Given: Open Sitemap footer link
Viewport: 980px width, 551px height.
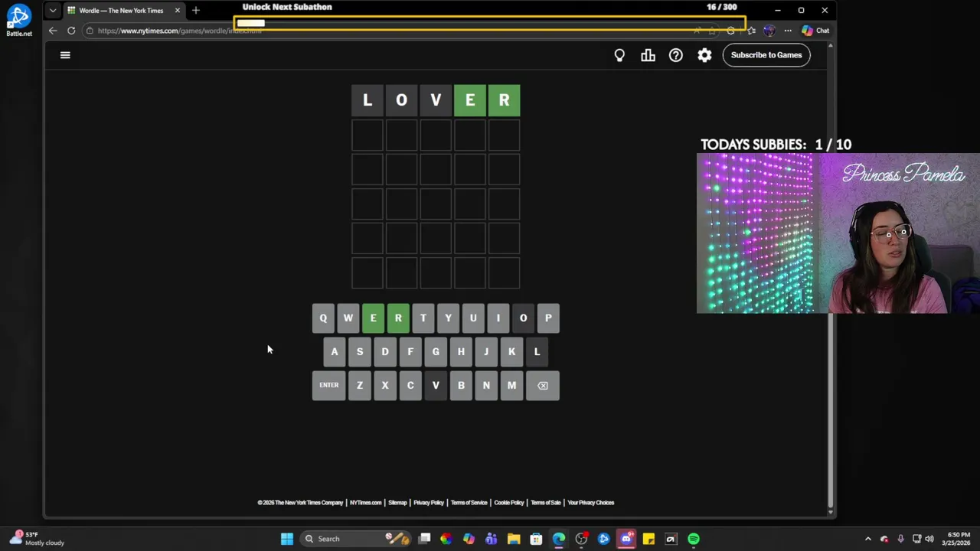Looking at the screenshot, I should point(397,503).
